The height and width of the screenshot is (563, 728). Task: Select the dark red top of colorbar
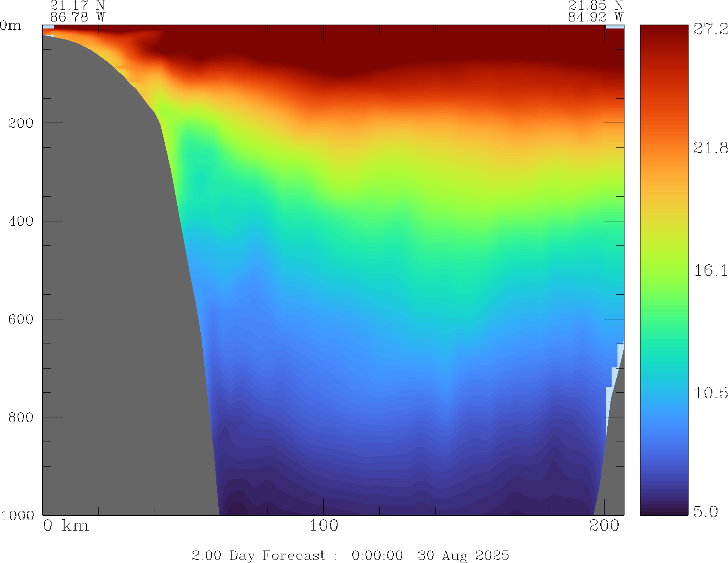pos(664,31)
